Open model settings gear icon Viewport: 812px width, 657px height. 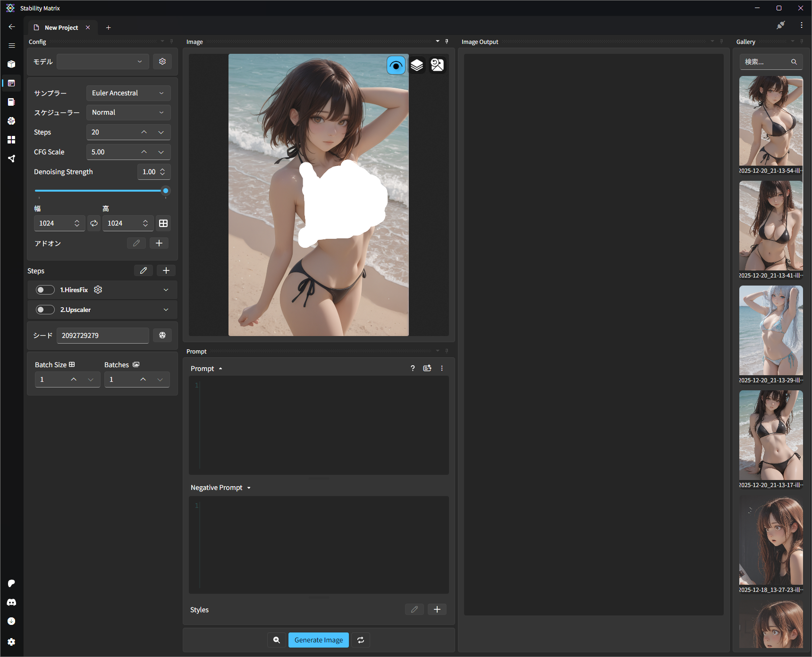point(162,61)
